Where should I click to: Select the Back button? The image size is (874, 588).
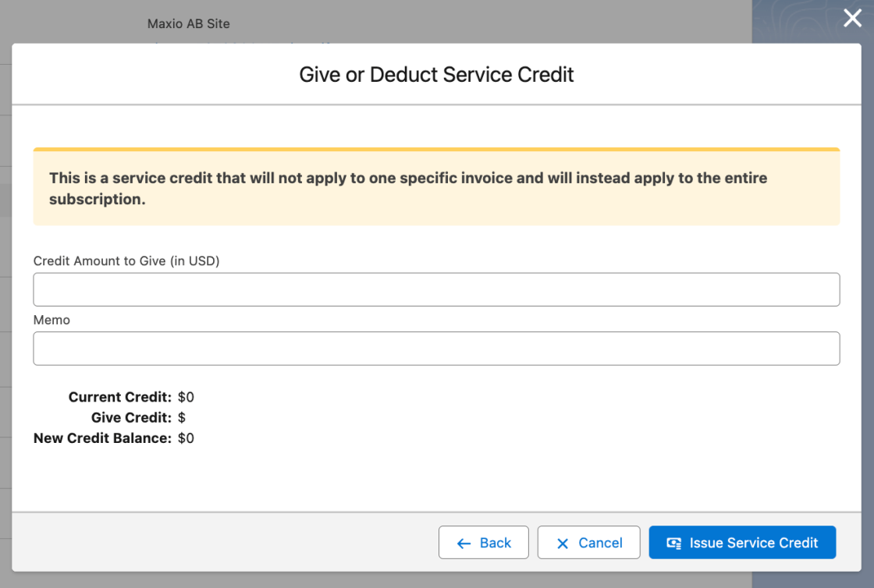tap(484, 542)
